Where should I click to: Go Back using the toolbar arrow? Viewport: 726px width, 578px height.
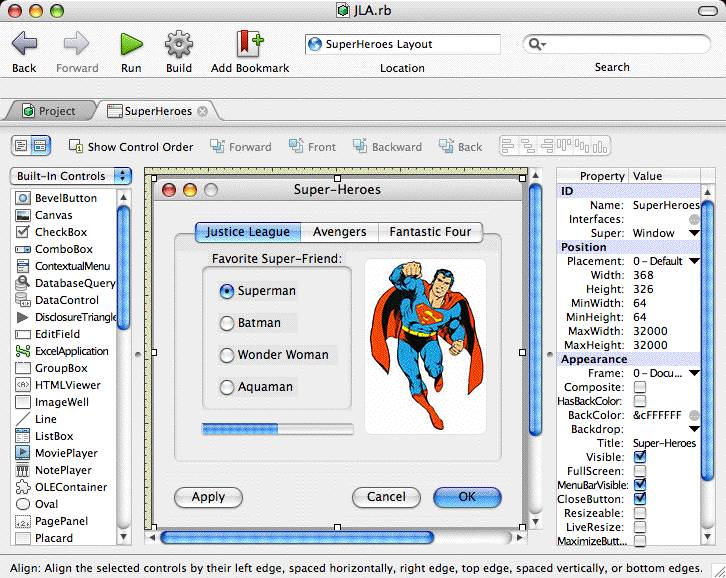point(24,44)
